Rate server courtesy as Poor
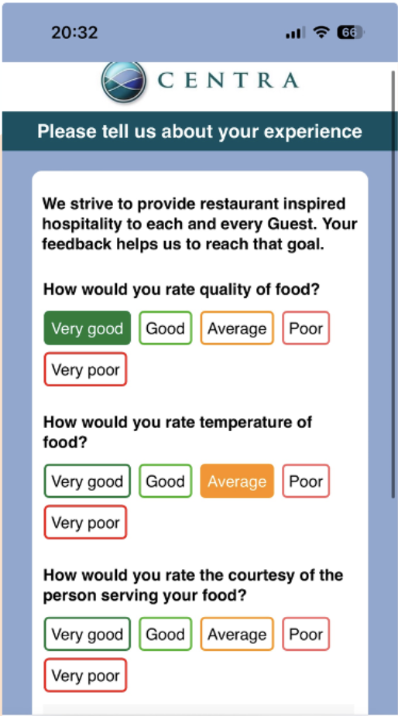This screenshot has height=716, width=398. 306,634
